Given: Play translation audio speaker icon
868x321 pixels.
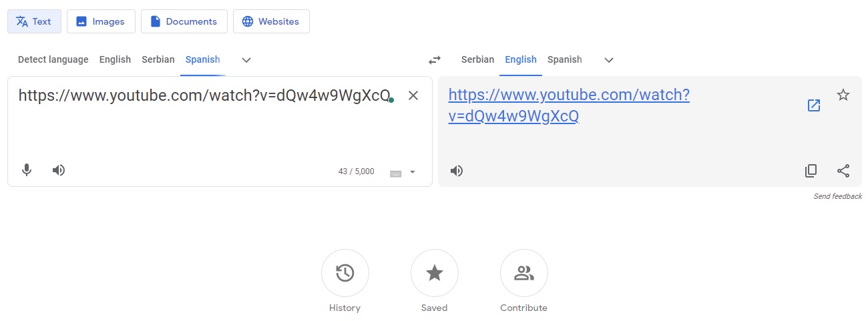Looking at the screenshot, I should click(x=457, y=171).
